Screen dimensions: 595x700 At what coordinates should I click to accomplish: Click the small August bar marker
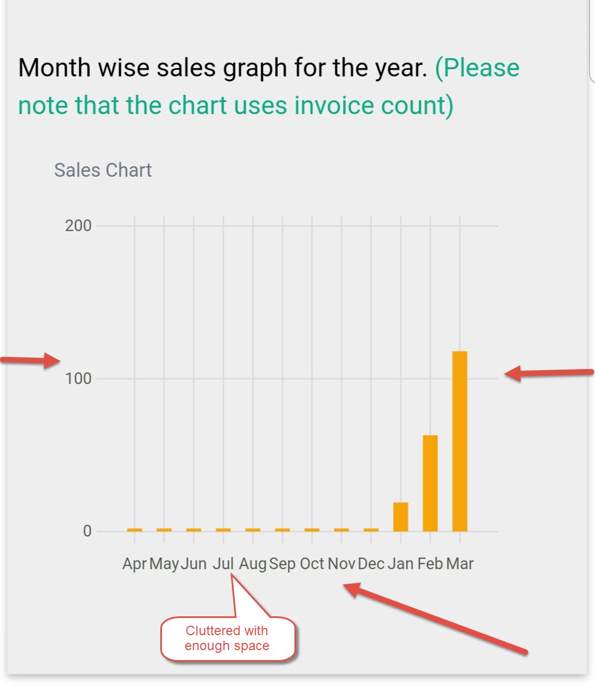[x=253, y=530]
